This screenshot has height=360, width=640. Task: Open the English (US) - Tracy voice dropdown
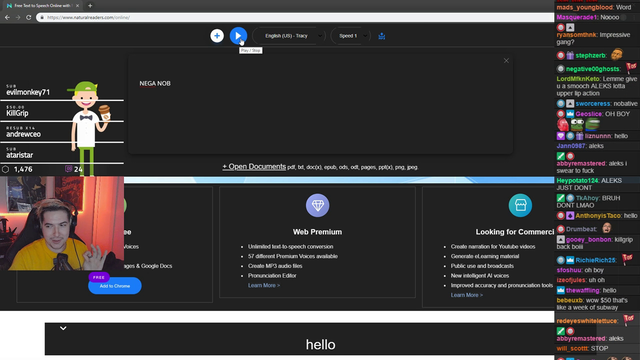coord(289,36)
